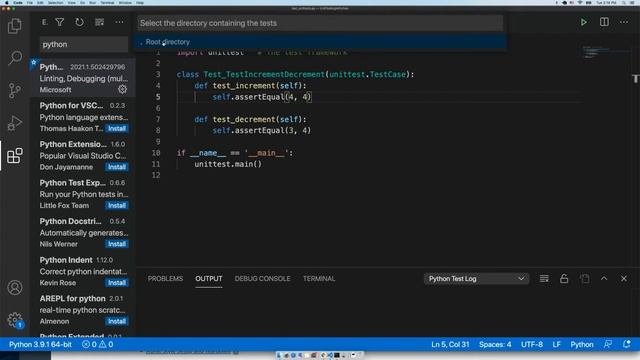Open the Code menu in macOS menu bar

(x=18, y=2)
